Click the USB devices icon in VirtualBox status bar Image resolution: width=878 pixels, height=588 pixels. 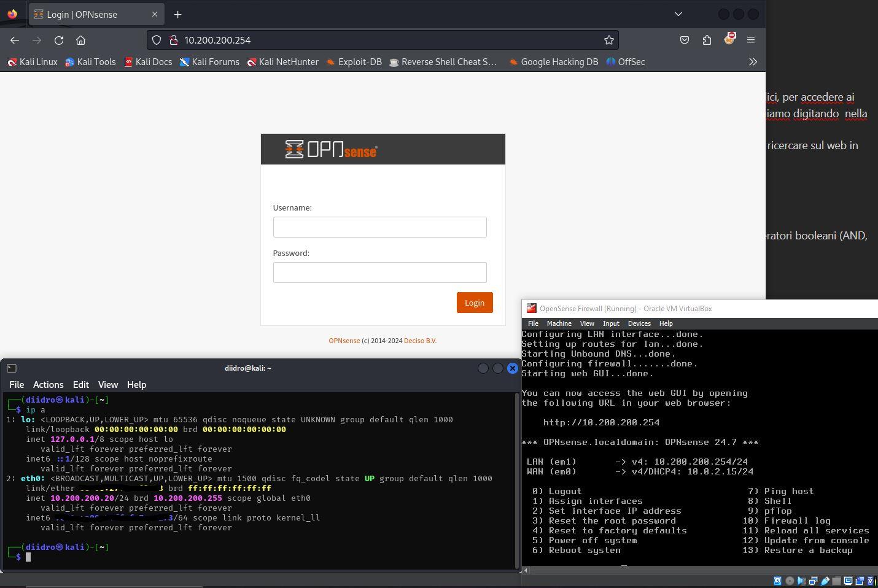(826, 581)
